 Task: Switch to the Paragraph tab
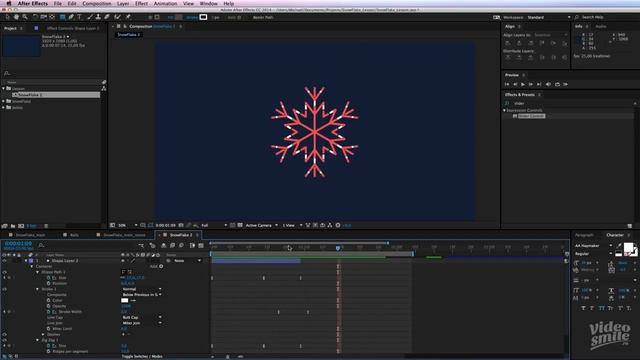tap(584, 235)
